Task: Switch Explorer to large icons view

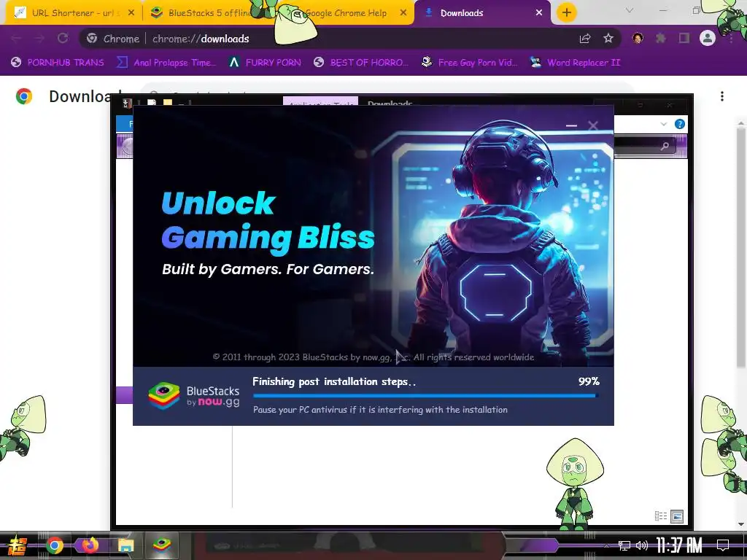Action: (676, 516)
